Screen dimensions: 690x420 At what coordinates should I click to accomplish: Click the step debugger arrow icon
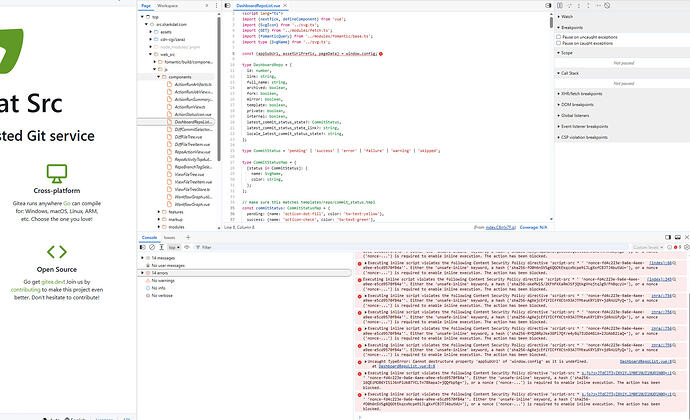(598, 6)
